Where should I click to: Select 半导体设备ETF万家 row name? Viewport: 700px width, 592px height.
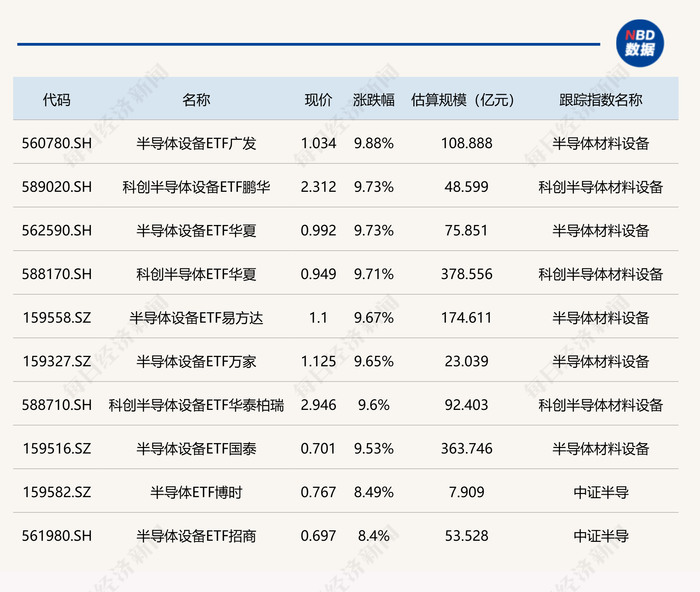click(x=196, y=361)
